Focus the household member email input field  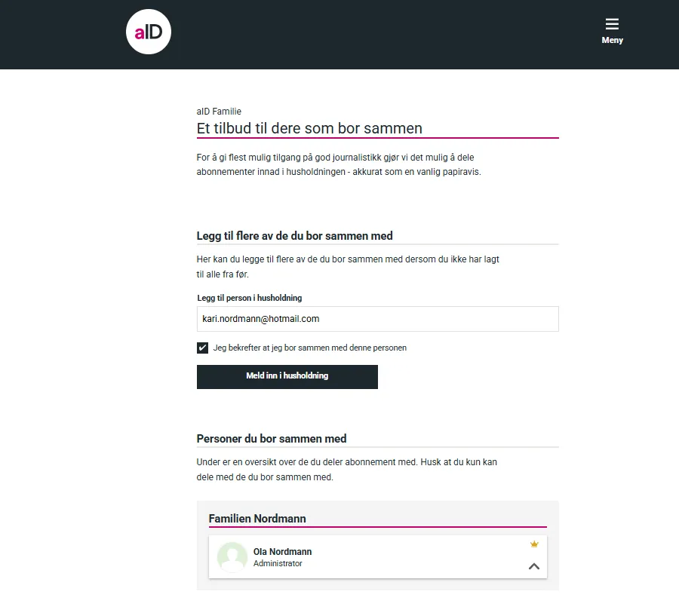[x=377, y=319]
